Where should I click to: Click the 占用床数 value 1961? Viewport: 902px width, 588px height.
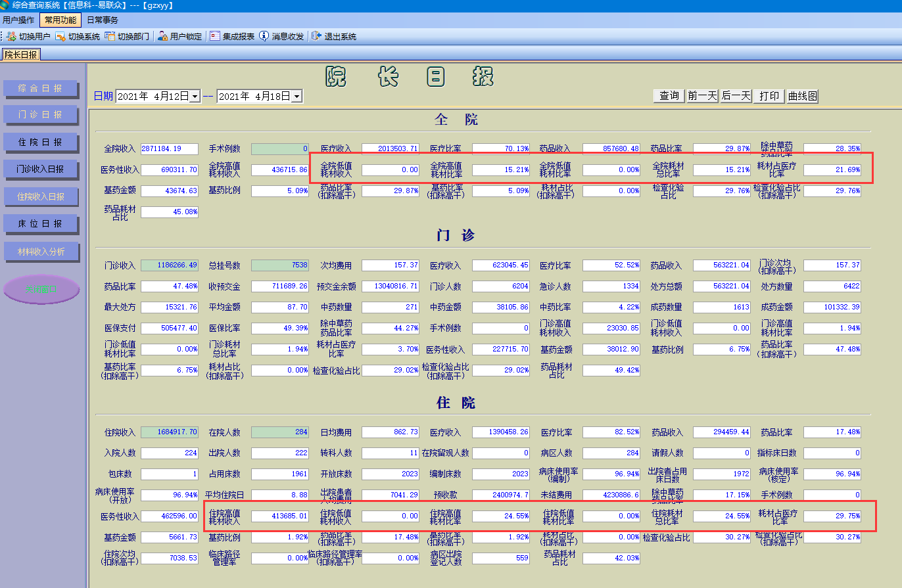click(280, 474)
